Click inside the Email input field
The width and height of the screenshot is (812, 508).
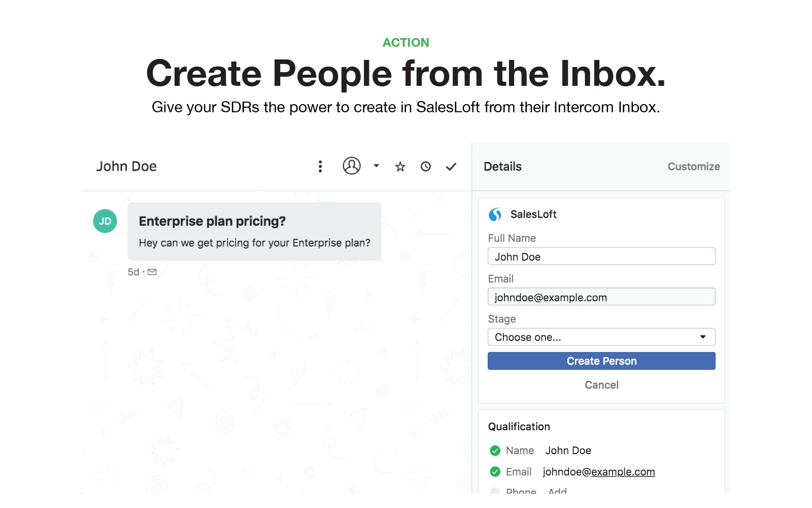601,297
